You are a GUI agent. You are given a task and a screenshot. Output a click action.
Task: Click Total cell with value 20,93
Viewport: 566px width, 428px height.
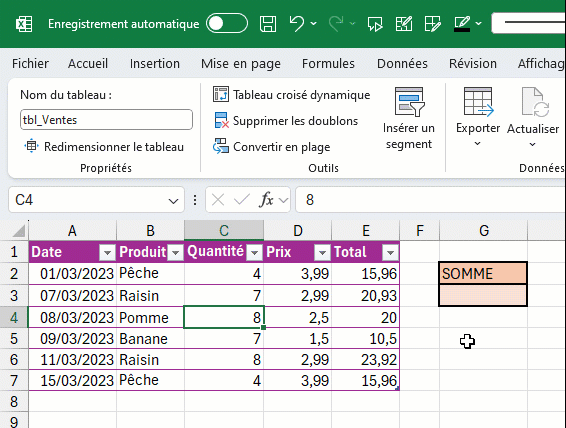tap(366, 296)
